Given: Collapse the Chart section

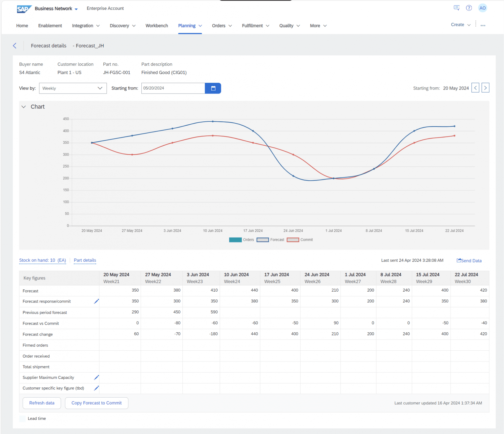Looking at the screenshot, I should pyautogui.click(x=24, y=107).
